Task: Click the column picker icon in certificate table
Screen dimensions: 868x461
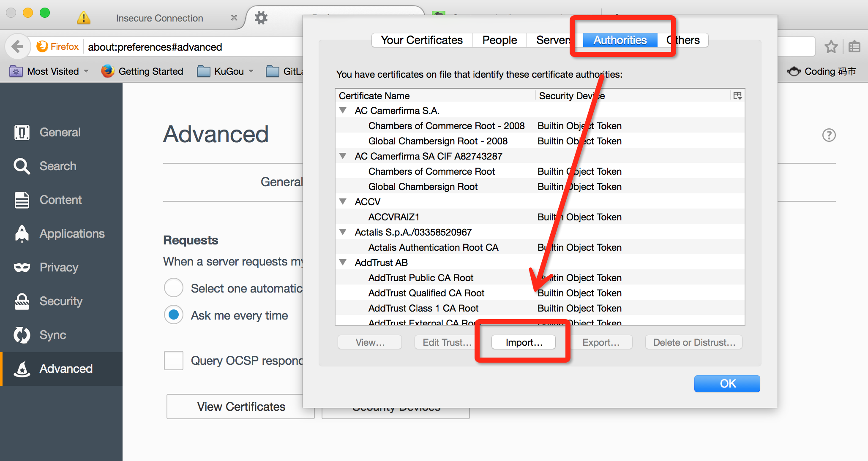Action: [x=737, y=96]
